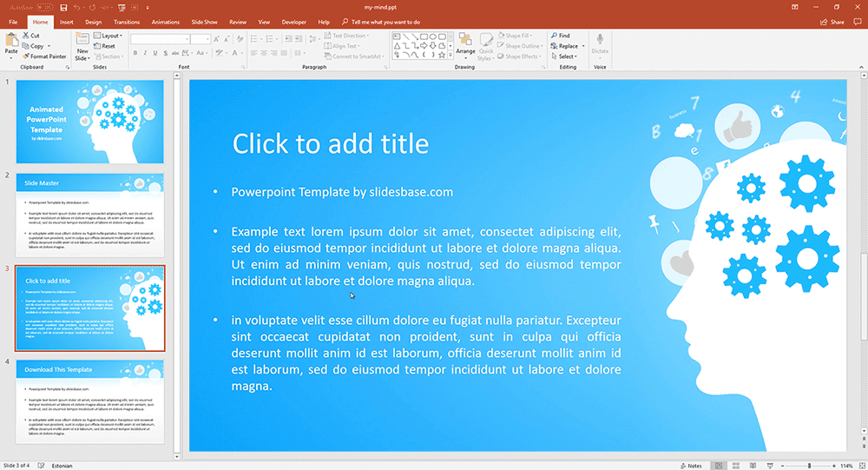Insert a New Slide via ribbon icon
This screenshot has width=868, height=470.
click(x=82, y=43)
